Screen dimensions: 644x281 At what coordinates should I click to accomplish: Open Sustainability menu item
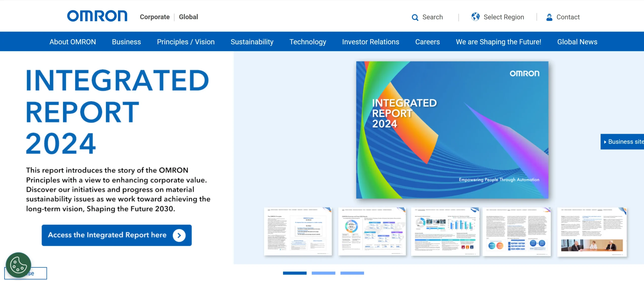252,42
